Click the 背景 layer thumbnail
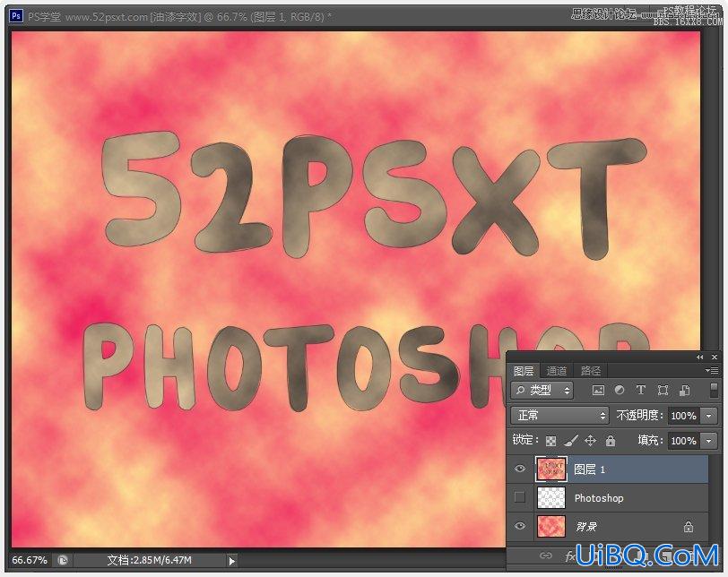Viewport: 728px width, 577px height. click(551, 527)
